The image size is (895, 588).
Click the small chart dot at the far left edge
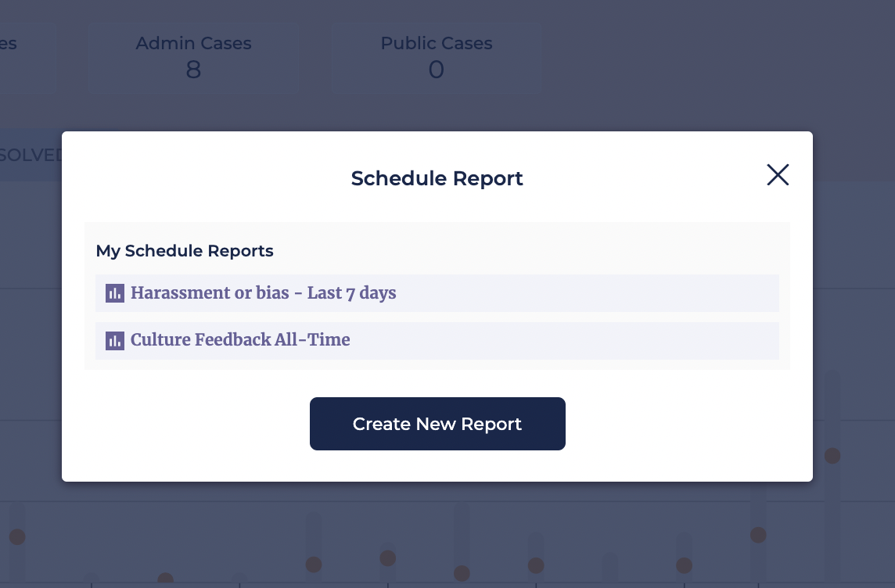17,537
